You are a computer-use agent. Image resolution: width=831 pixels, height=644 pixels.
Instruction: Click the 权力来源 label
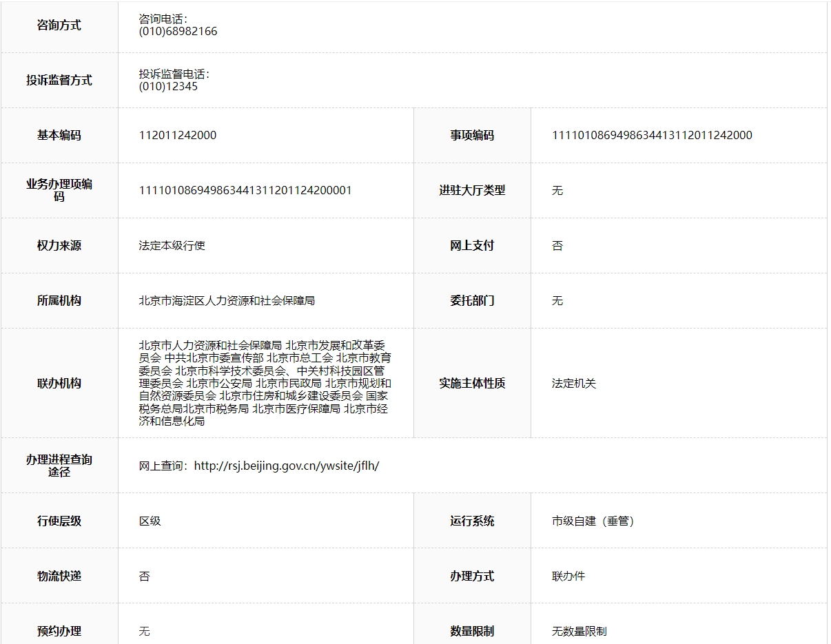click(x=59, y=246)
